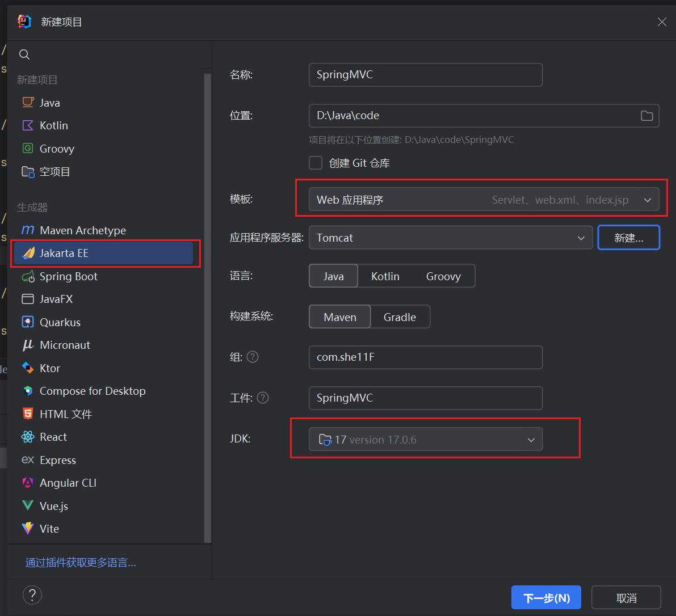Click the Ktor diamond icon
Screen dimensions: 676x616
28,368
